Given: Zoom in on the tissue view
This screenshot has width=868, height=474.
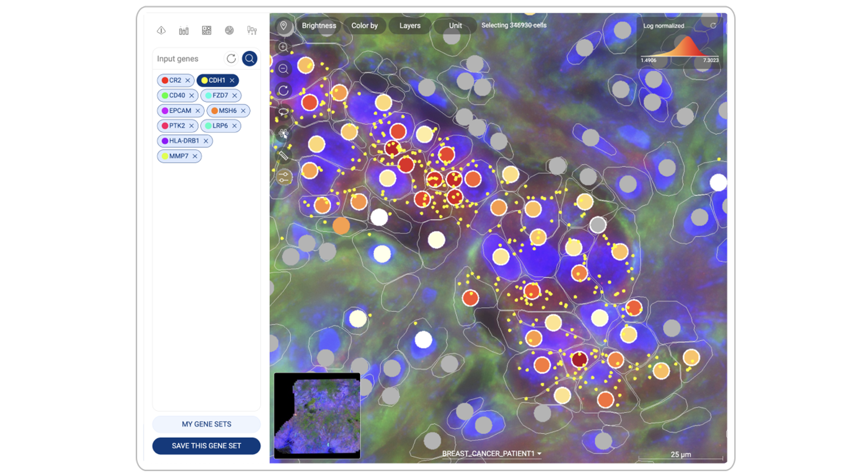Looking at the screenshot, I should tap(283, 47).
